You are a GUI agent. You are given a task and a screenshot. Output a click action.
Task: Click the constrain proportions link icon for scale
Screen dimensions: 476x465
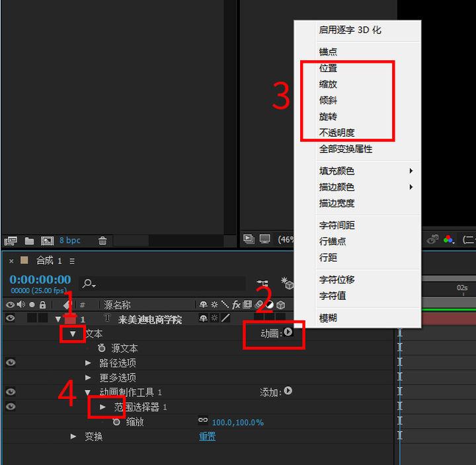pyautogui.click(x=203, y=421)
